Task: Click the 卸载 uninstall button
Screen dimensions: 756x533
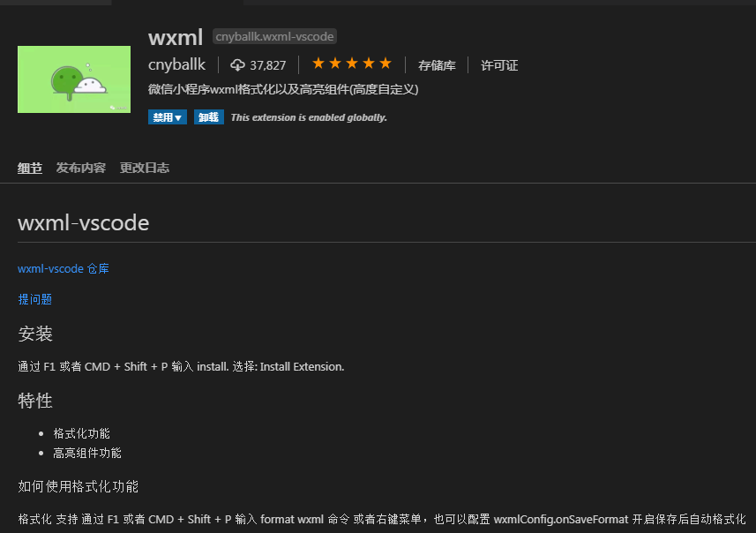Action: point(209,117)
